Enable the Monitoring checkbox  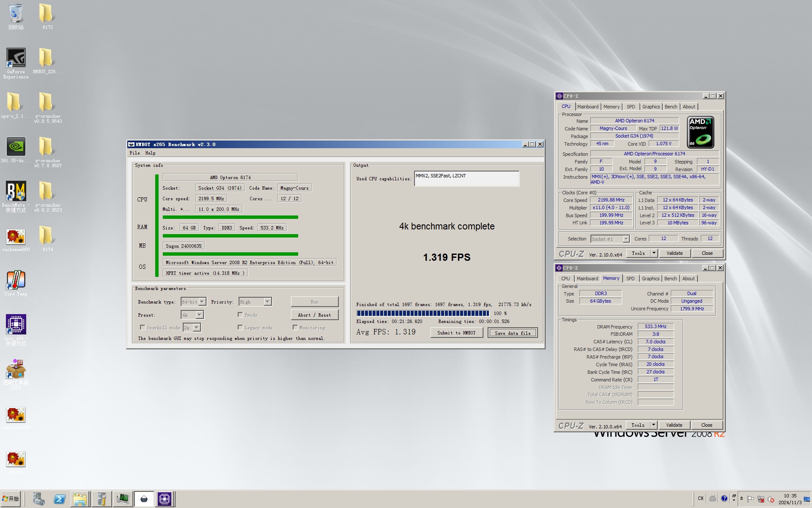click(x=295, y=327)
